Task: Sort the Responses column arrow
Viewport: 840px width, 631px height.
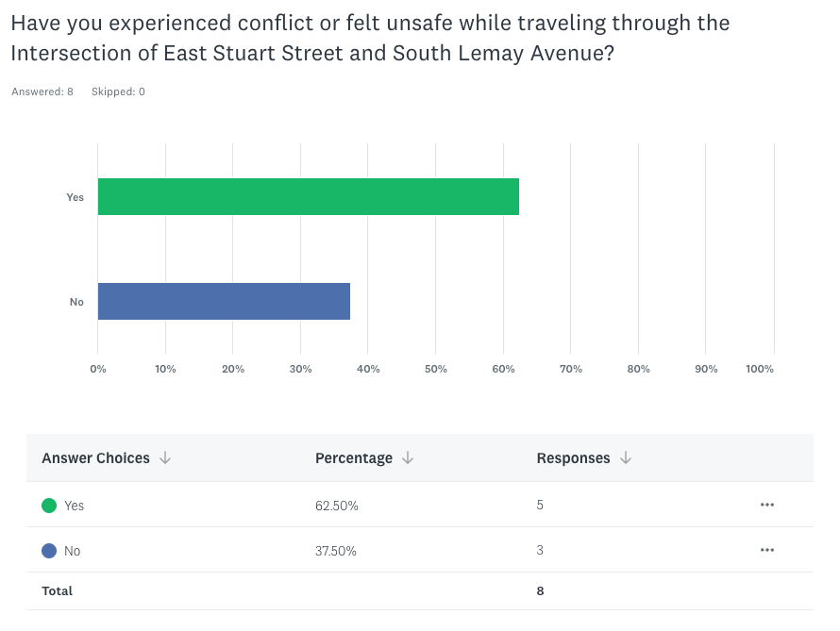Action: [x=626, y=458]
